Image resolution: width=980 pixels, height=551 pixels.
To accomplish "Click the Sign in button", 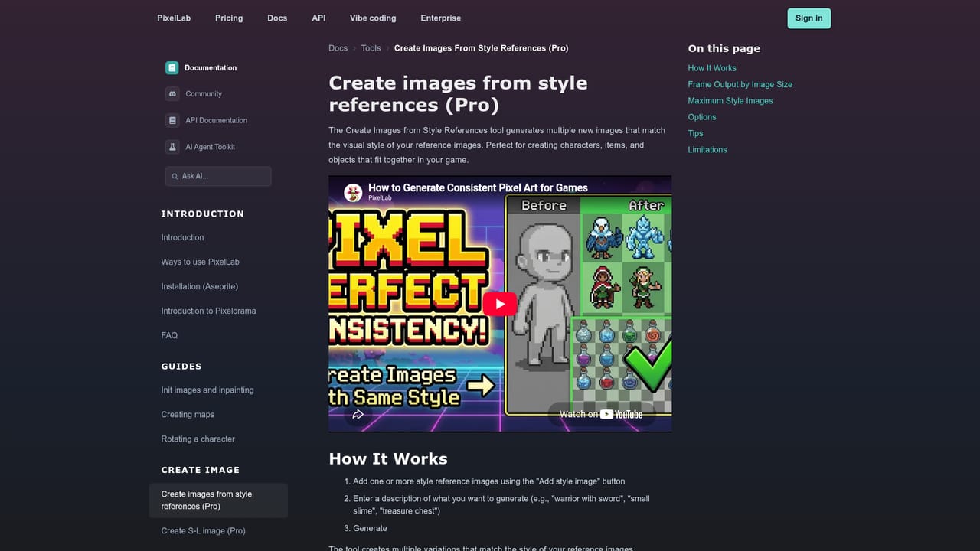I will (x=809, y=18).
